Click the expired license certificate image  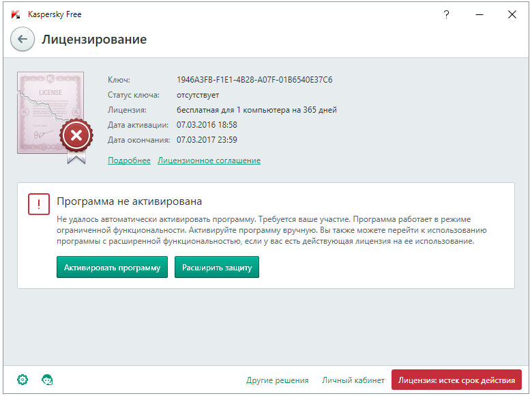tap(55, 117)
